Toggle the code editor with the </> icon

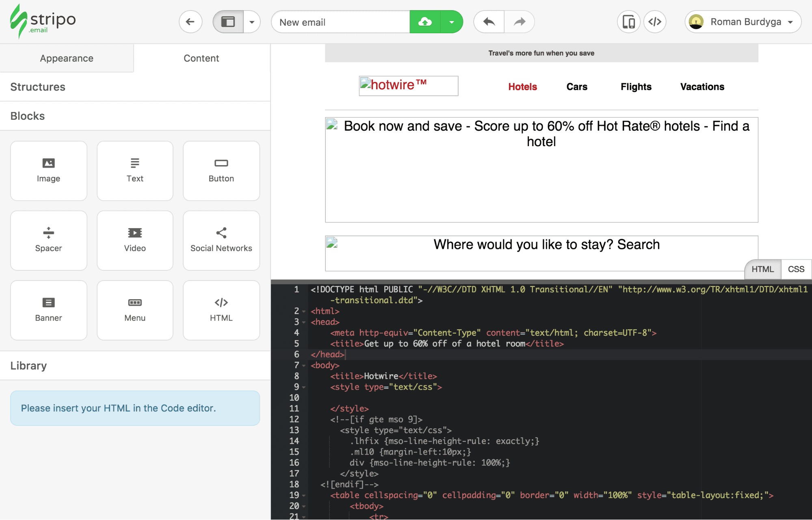click(654, 22)
